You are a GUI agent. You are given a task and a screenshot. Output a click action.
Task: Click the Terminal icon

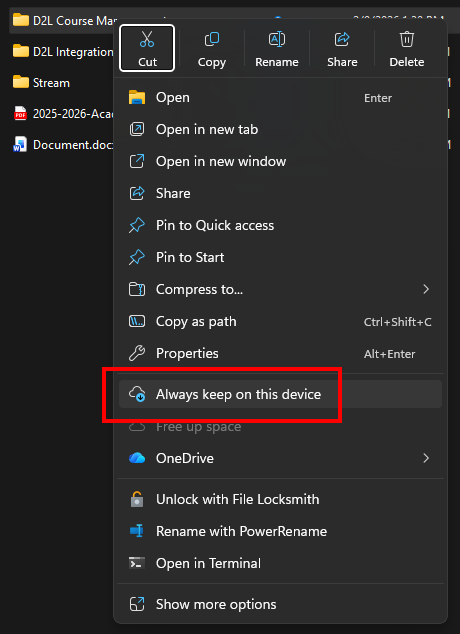[x=137, y=563]
